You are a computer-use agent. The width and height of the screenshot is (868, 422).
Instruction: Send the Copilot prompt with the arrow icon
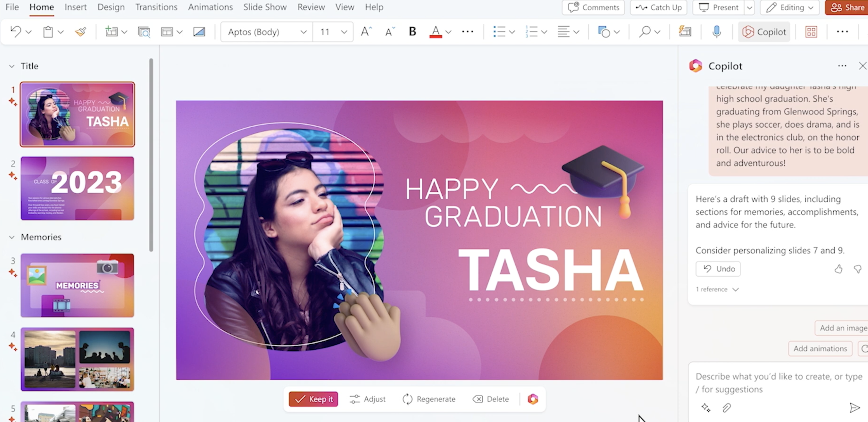click(x=854, y=408)
